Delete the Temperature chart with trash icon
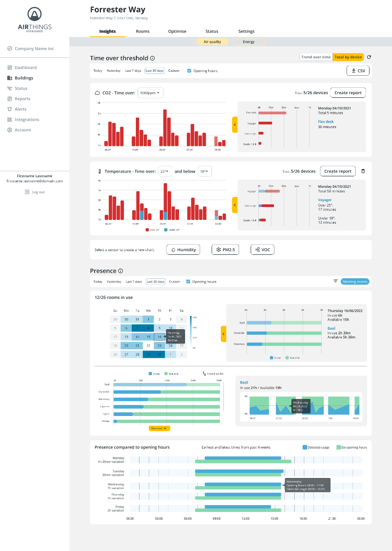392x551 pixels. coord(363,171)
